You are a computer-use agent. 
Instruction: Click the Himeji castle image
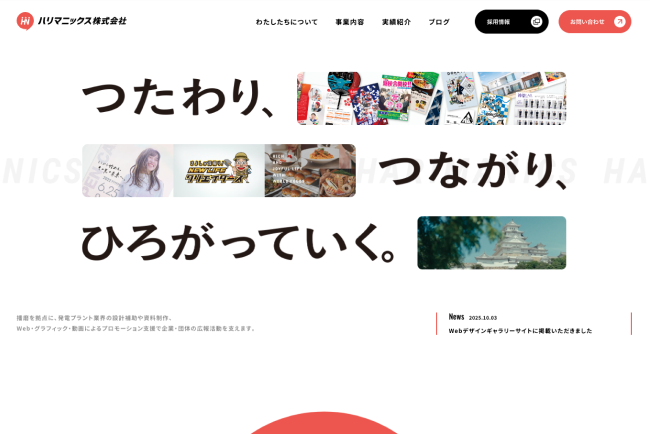pos(491,243)
